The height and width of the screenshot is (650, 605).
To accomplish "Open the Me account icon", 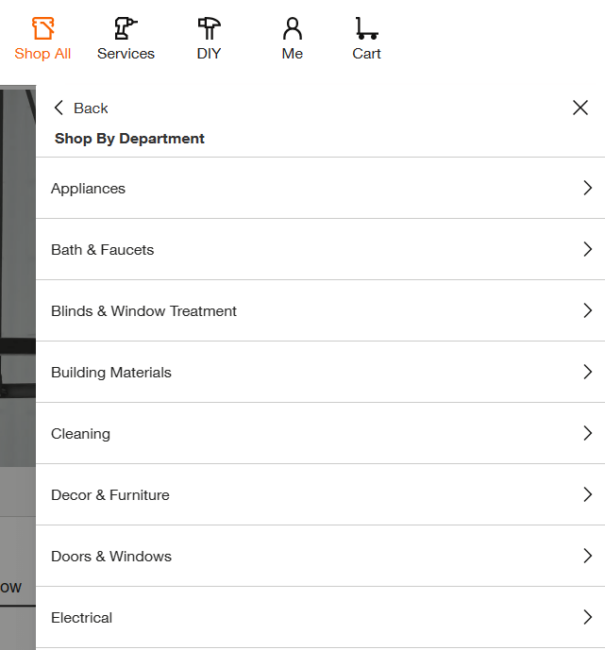I will (292, 28).
